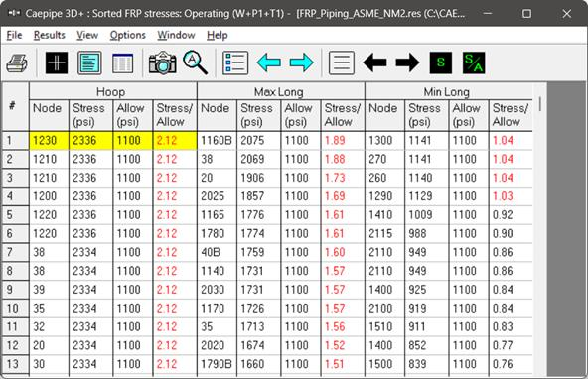588x379 pixels.
Task: Open the Results menu
Action: coord(49,35)
